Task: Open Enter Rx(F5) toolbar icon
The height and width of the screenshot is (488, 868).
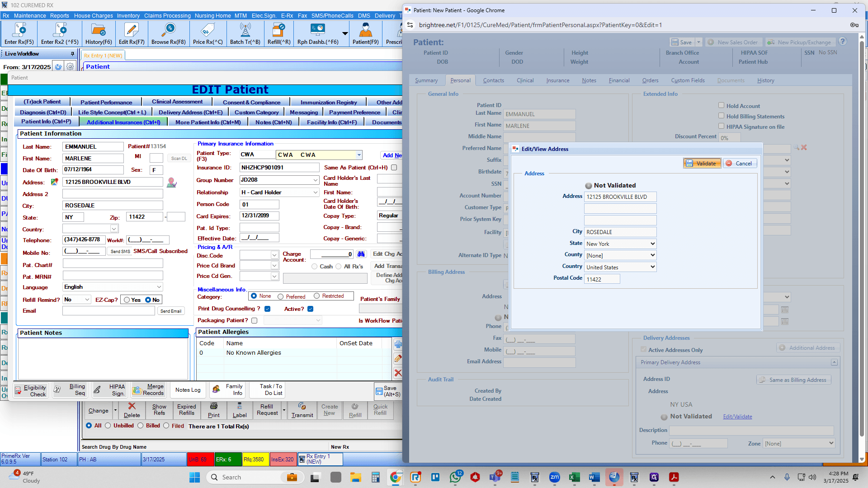Action: [x=19, y=34]
